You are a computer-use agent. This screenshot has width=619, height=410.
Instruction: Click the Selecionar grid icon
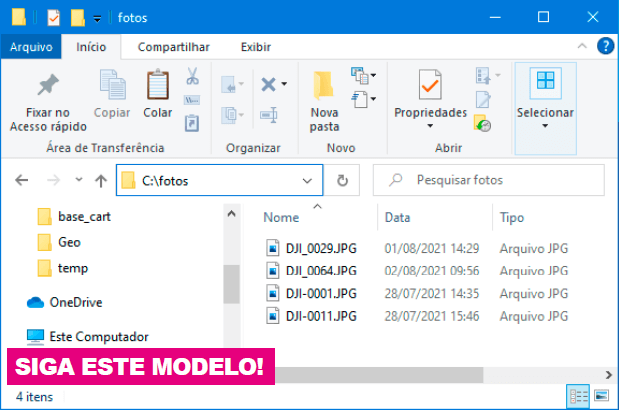546,81
